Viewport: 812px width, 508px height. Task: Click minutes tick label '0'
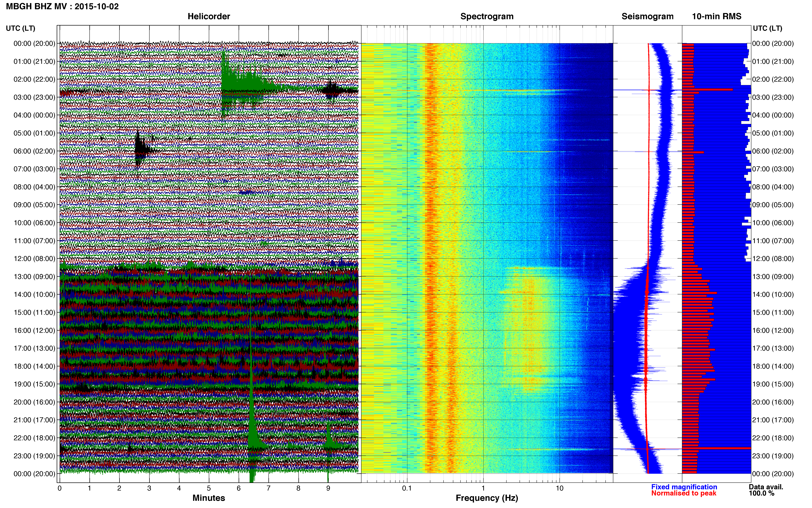[x=60, y=488]
